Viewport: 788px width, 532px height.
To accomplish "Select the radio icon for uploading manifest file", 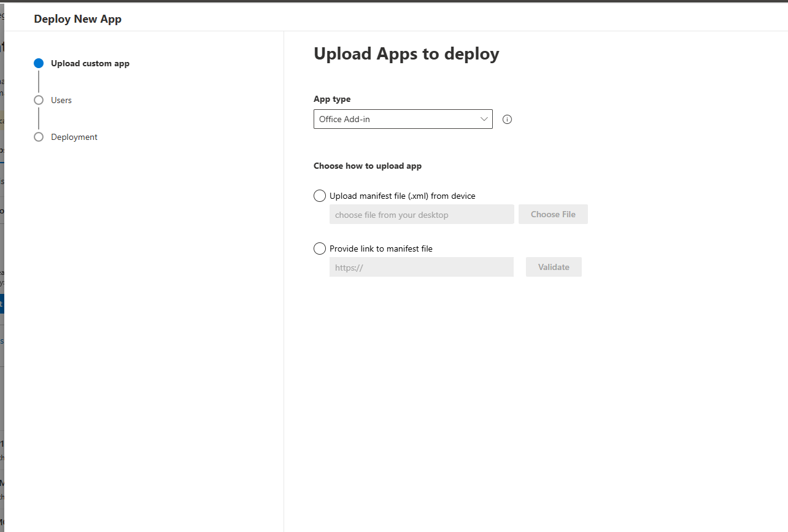I will tap(319, 195).
